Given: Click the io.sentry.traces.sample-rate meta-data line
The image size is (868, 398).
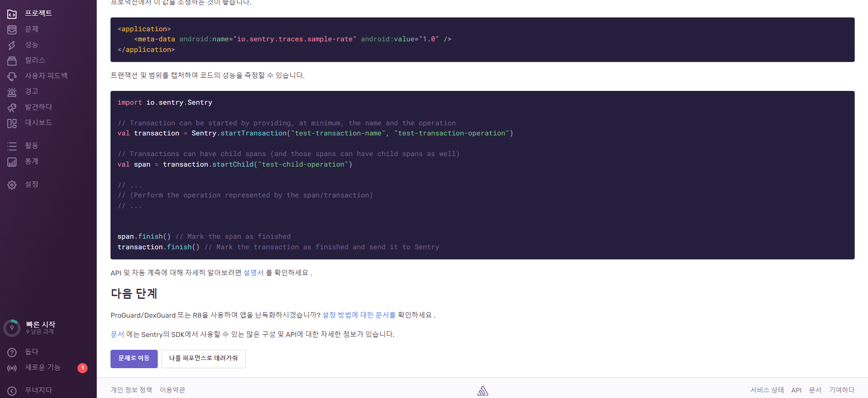Looking at the screenshot, I should pyautogui.click(x=293, y=39).
